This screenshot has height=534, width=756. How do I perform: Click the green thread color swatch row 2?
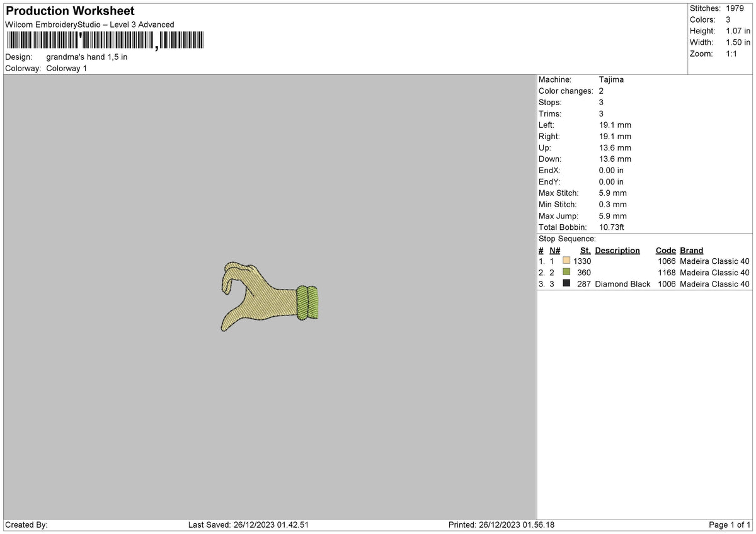click(566, 272)
